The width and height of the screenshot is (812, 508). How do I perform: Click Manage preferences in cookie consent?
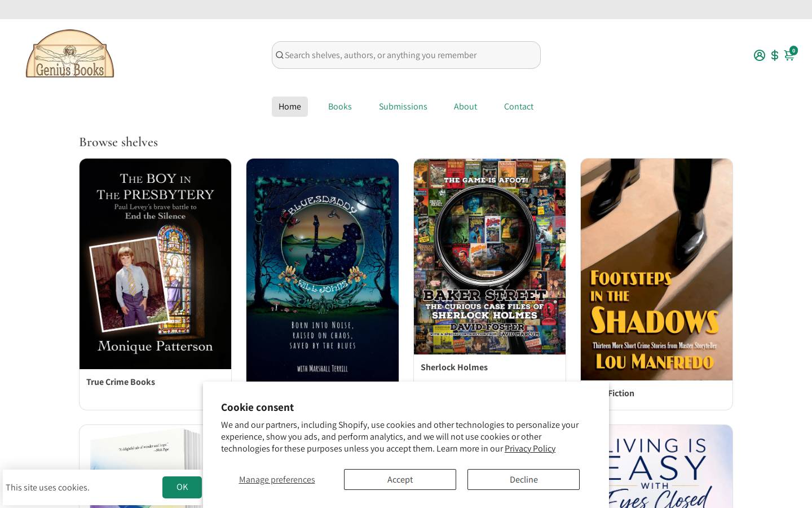click(277, 480)
